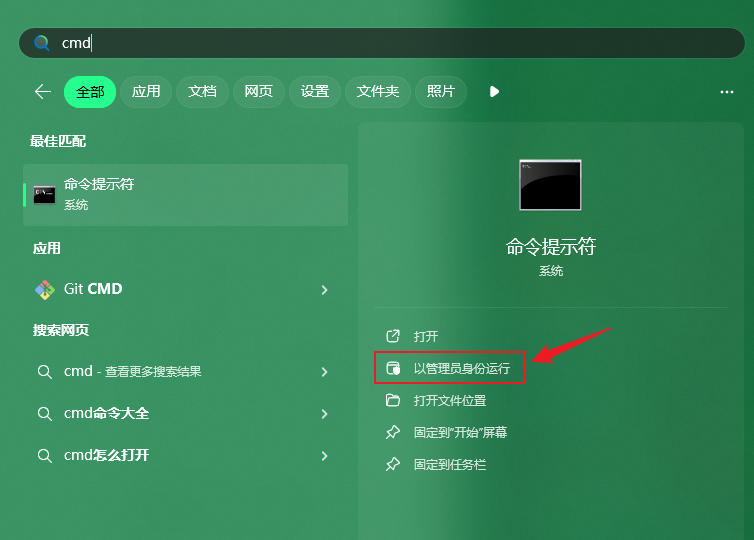Image resolution: width=754 pixels, height=540 pixels.
Task: Choose 以管理员身份运行 option
Action: pyautogui.click(x=450, y=368)
